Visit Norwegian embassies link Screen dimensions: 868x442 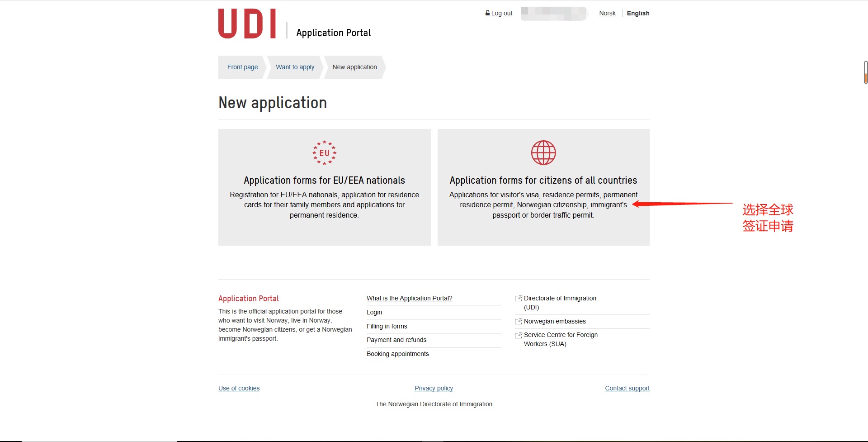[x=555, y=321]
